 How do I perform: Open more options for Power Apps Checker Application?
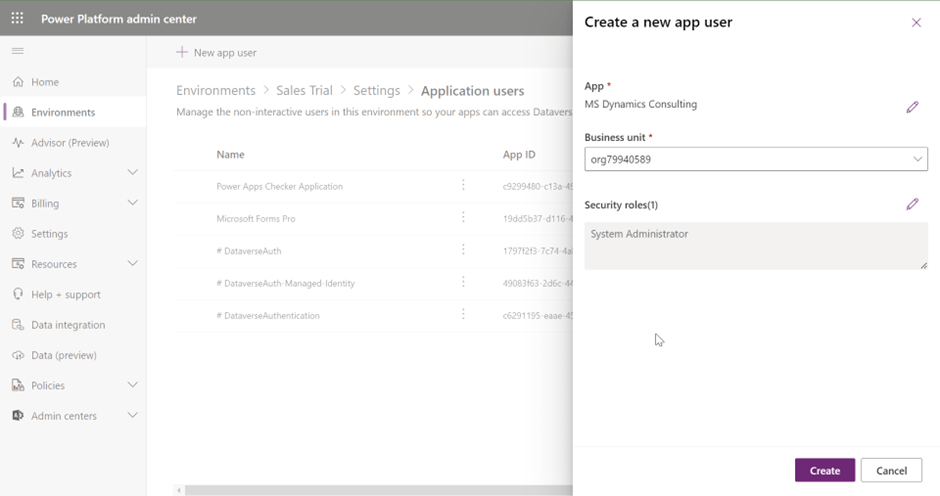pos(463,186)
